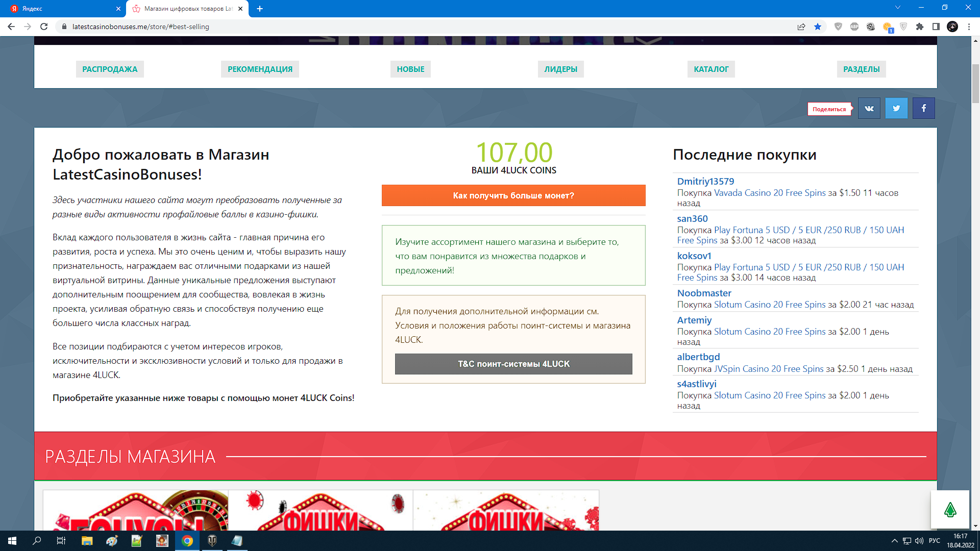Open the ЛИДЕРЫ section
The height and width of the screenshot is (551, 980).
[x=560, y=69]
